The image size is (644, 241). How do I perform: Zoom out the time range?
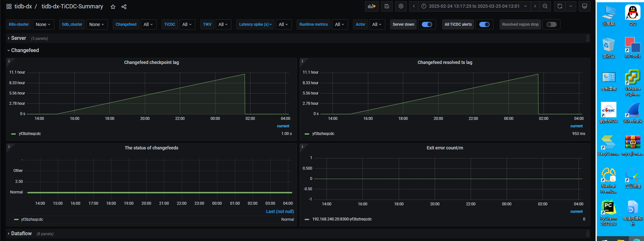[545, 6]
